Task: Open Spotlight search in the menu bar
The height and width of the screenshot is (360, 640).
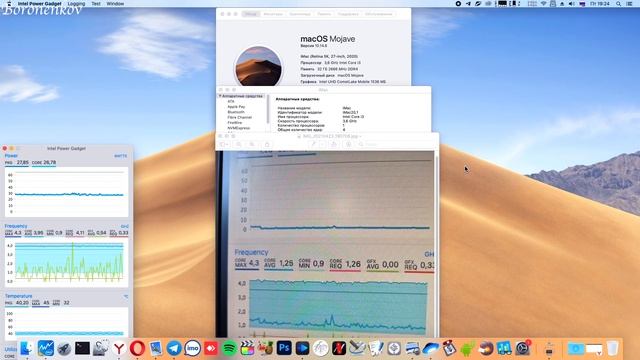Action: (x=619, y=4)
